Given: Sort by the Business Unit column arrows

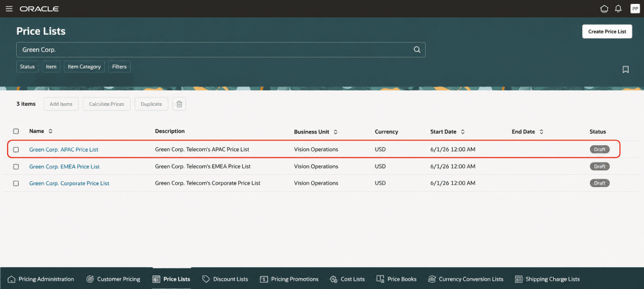Looking at the screenshot, I should [x=336, y=132].
